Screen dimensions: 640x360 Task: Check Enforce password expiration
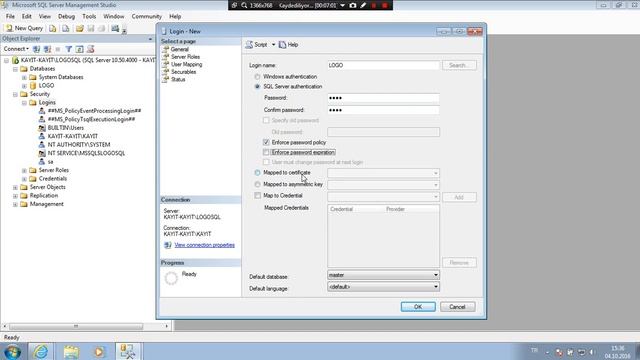(x=266, y=152)
